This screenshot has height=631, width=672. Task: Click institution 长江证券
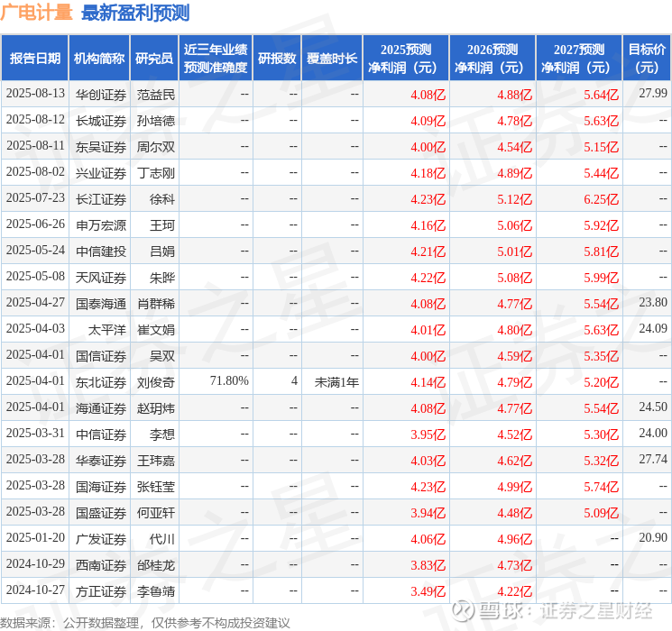coord(101,199)
